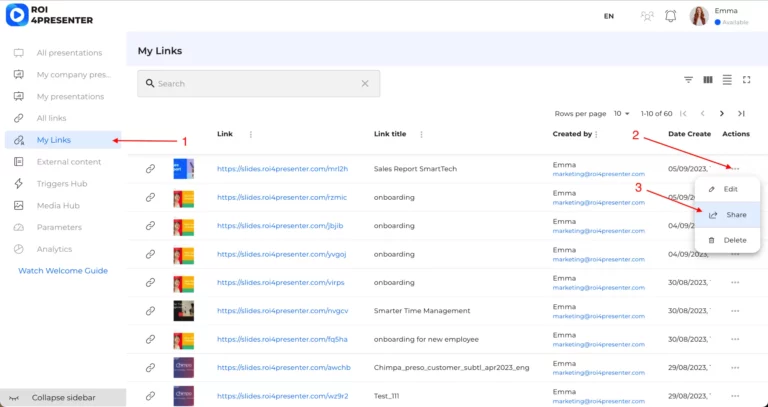768x407 pixels.
Task: Open Link column options menu
Action: (x=250, y=134)
